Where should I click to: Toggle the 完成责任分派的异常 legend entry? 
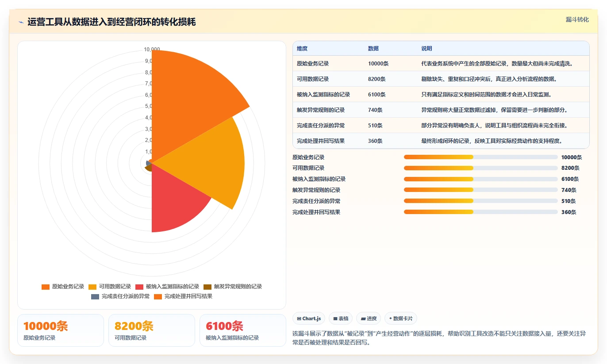[120, 296]
